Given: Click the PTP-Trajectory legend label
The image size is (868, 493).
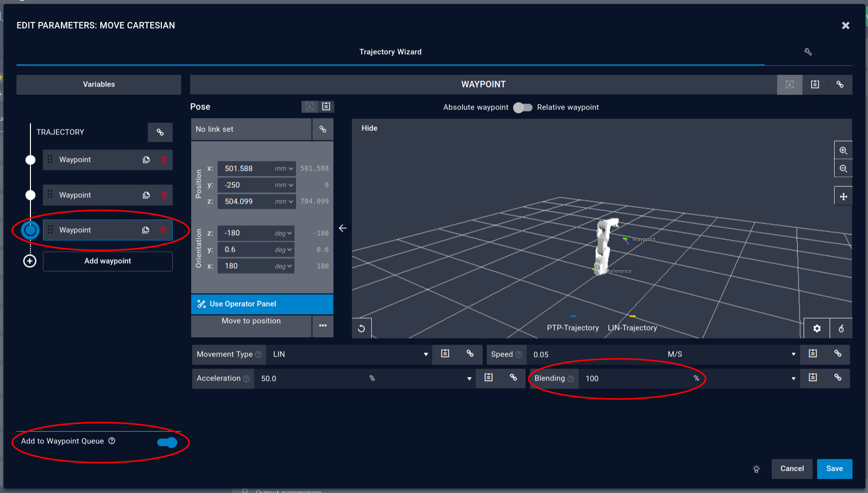Looking at the screenshot, I should [x=573, y=328].
